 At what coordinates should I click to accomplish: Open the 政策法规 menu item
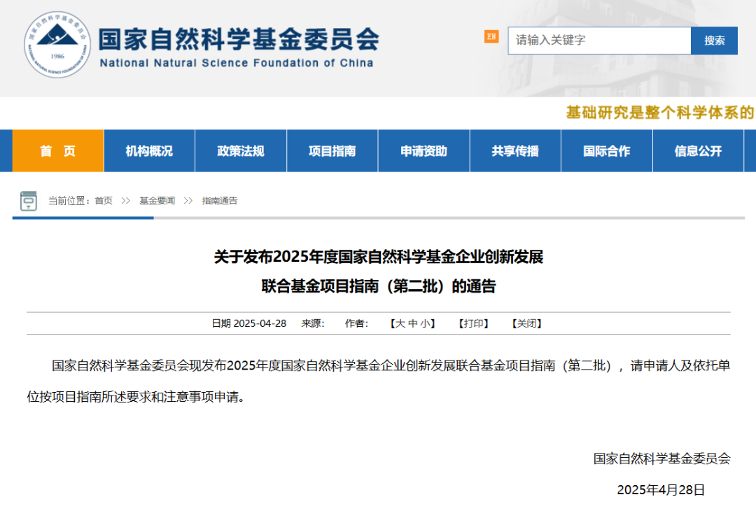241,151
